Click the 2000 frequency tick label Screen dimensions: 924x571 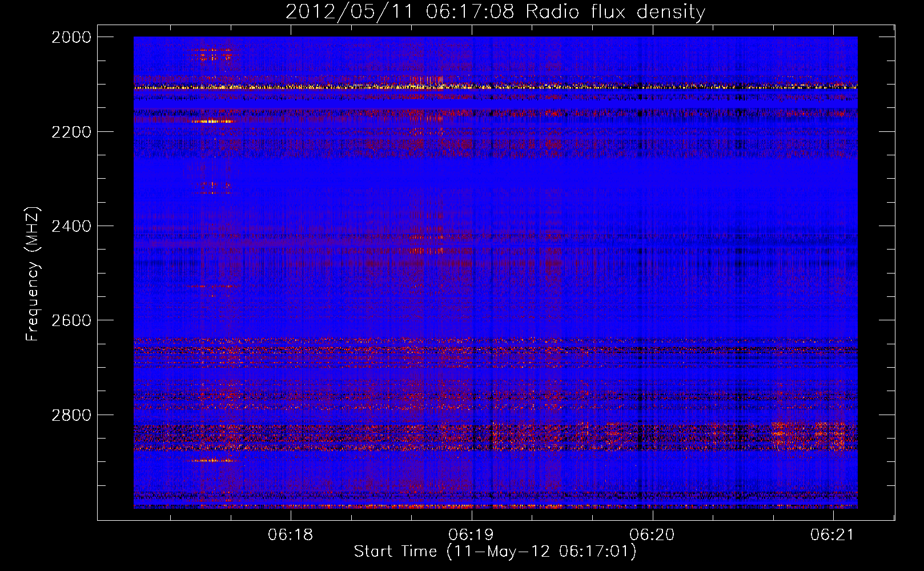pyautogui.click(x=71, y=37)
